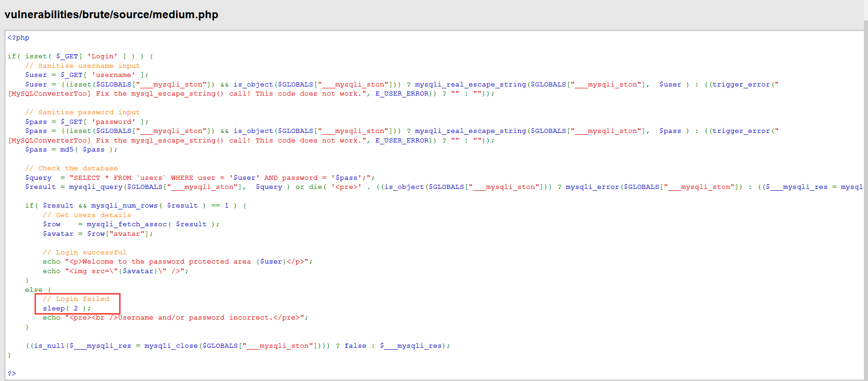Click the first [MySQLConverterToo] Fix the mysql_escape_string line
This screenshot has height=381, width=868.
pos(251,94)
